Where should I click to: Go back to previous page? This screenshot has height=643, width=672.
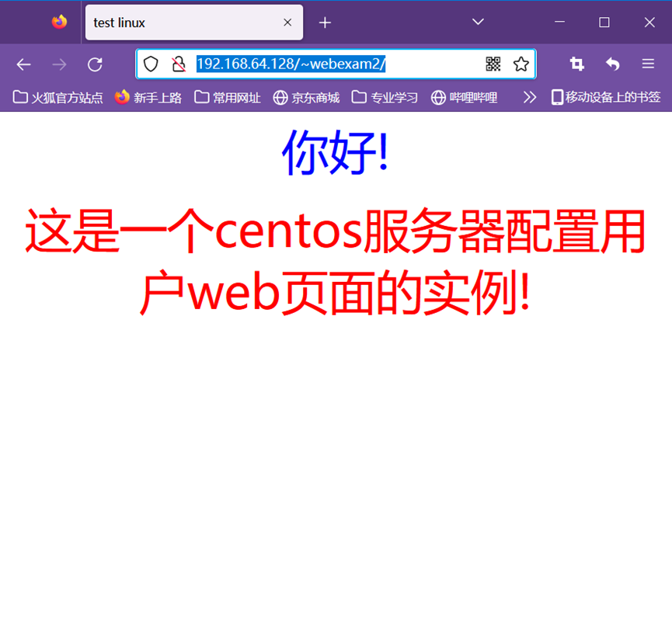pyautogui.click(x=23, y=64)
